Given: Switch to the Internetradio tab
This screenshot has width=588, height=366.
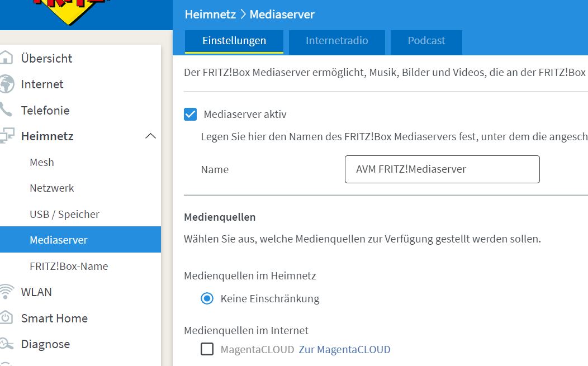Looking at the screenshot, I should [336, 40].
